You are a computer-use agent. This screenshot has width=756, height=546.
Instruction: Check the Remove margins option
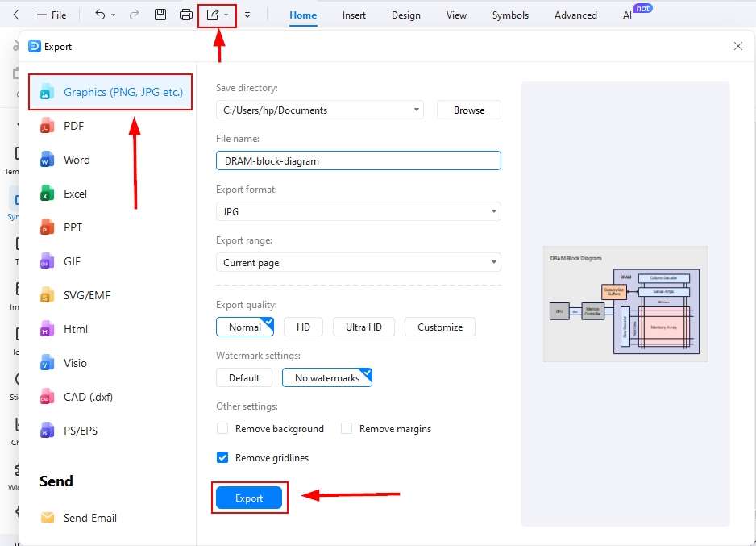click(347, 428)
